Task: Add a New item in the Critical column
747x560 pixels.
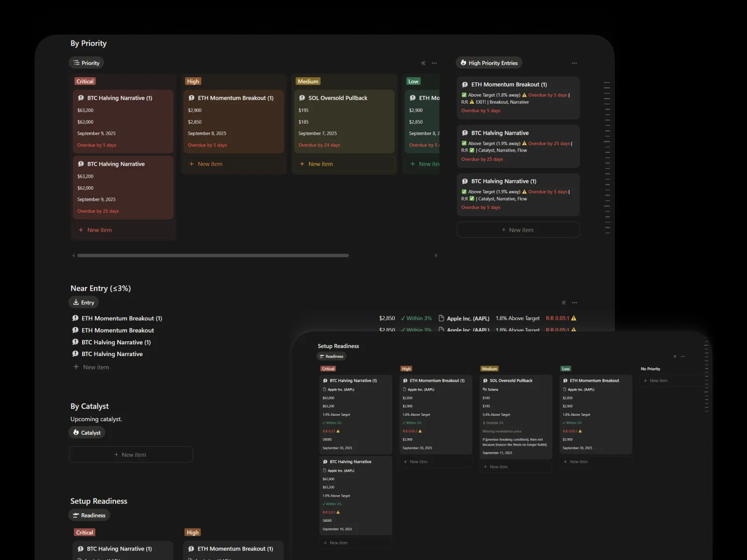Action: pyautogui.click(x=99, y=230)
